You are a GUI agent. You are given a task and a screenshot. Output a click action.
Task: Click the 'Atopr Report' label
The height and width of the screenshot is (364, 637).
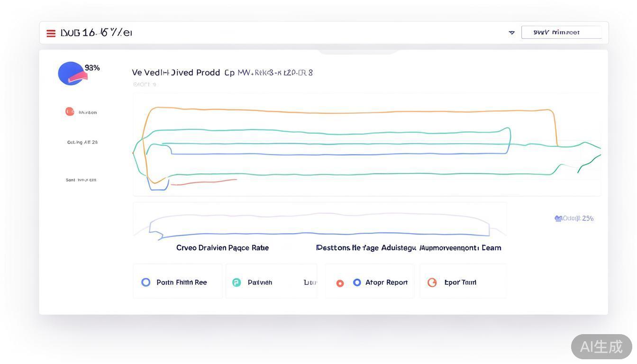click(386, 282)
